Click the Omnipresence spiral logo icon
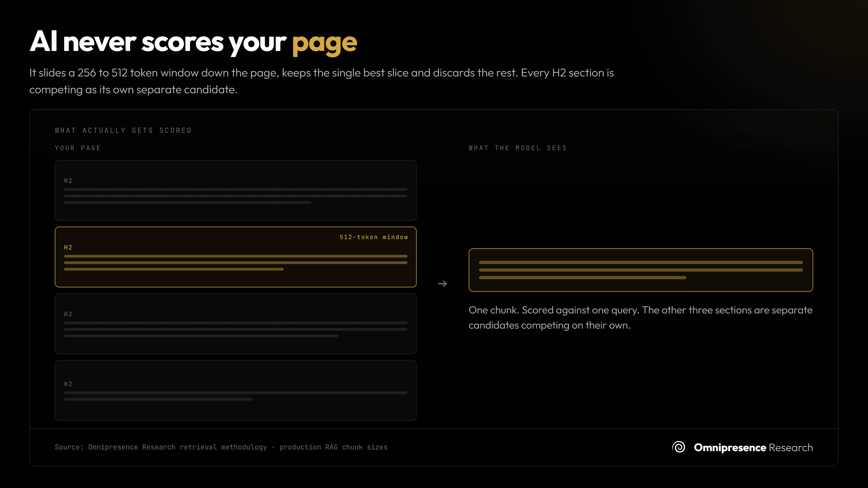This screenshot has width=868, height=488. (679, 447)
